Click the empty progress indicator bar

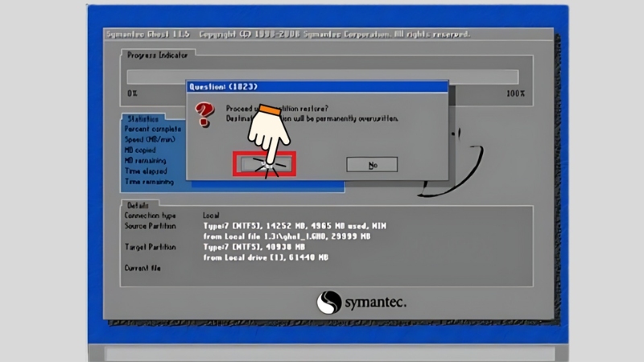[322, 76]
